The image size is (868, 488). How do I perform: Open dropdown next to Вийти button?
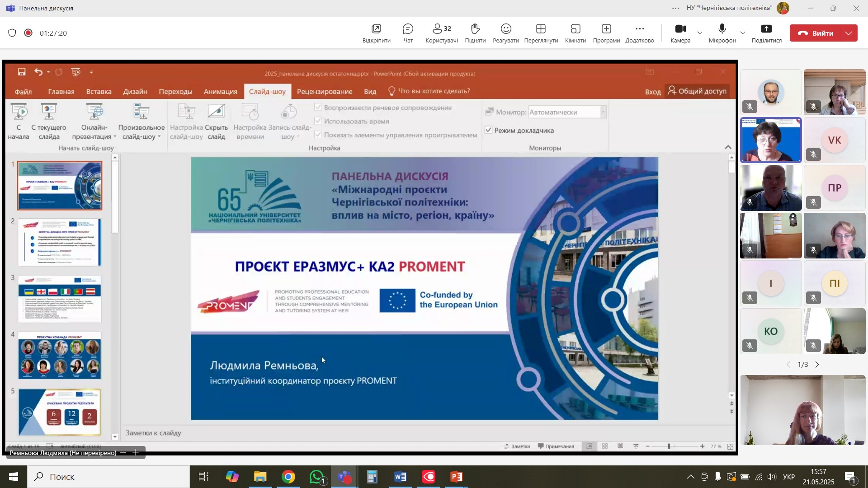(849, 33)
